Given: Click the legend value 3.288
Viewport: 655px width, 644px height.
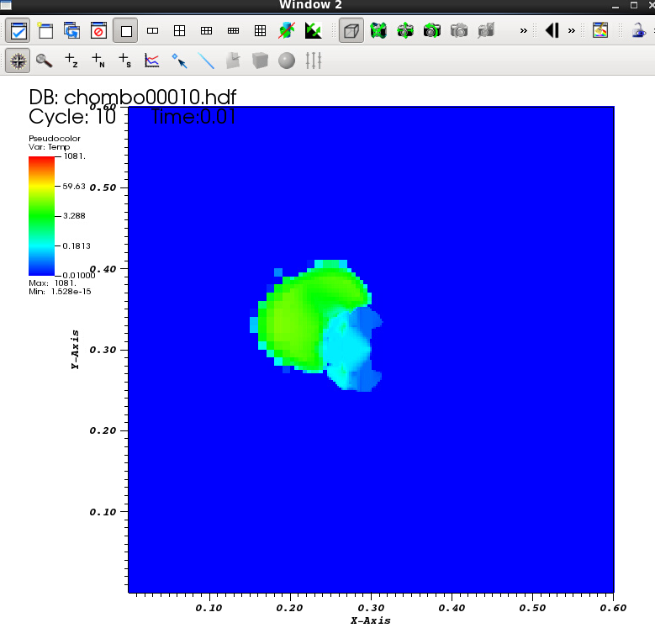Looking at the screenshot, I should [74, 216].
